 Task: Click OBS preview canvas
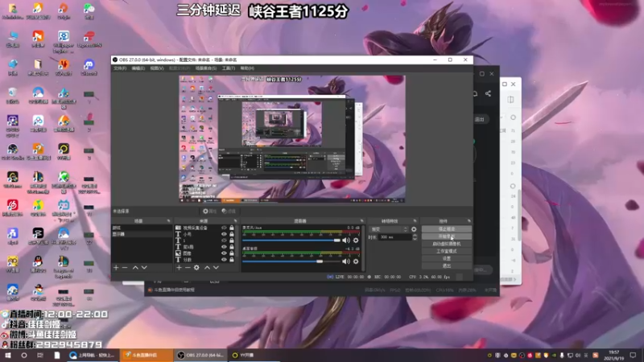[292, 138]
